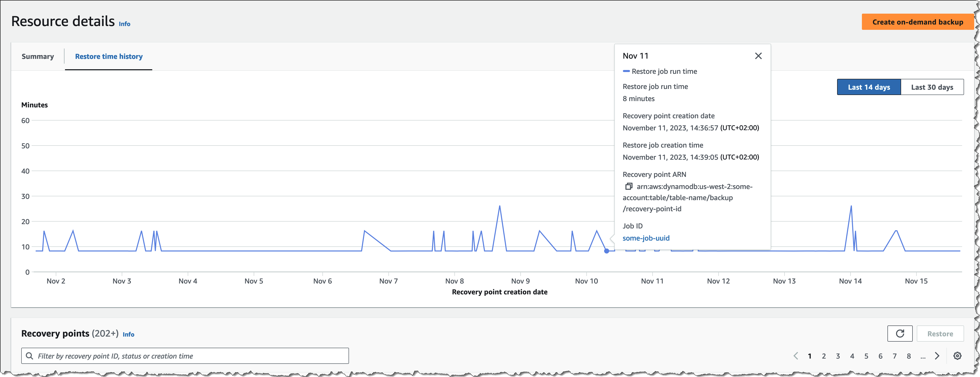
Task: Click the highlighted Nov 11 data point
Action: [606, 251]
